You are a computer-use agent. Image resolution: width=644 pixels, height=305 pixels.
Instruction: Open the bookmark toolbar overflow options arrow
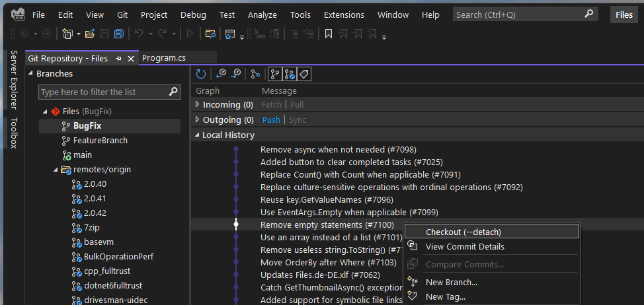(384, 38)
